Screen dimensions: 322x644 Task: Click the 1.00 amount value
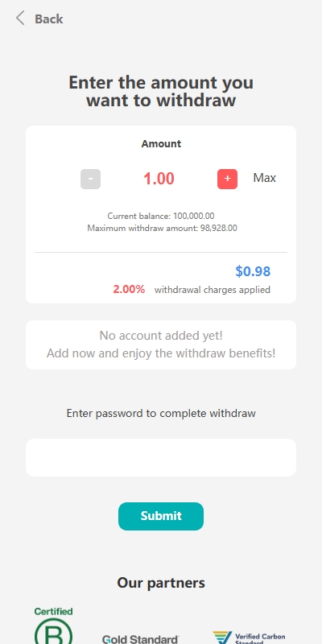pyautogui.click(x=159, y=179)
